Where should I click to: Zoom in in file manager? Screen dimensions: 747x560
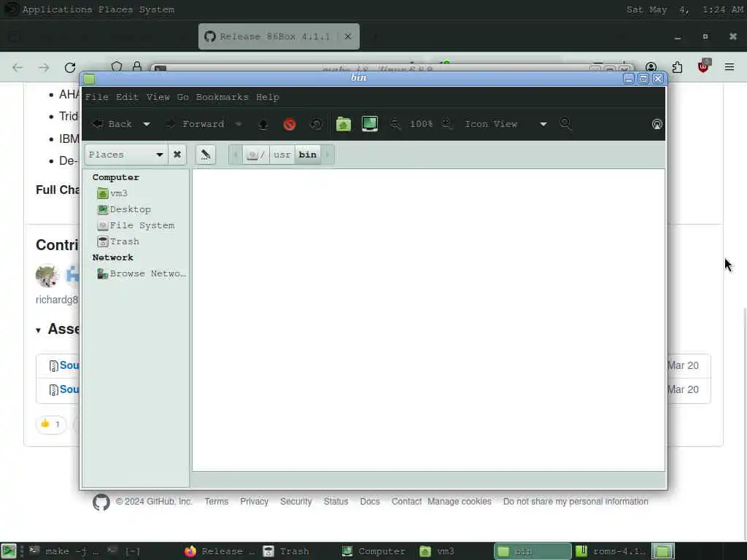tap(447, 124)
